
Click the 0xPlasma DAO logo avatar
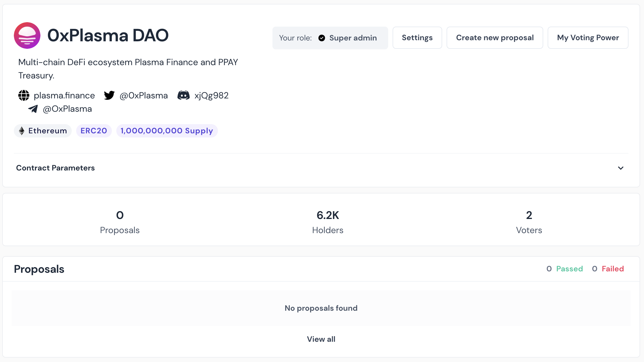coord(27,35)
